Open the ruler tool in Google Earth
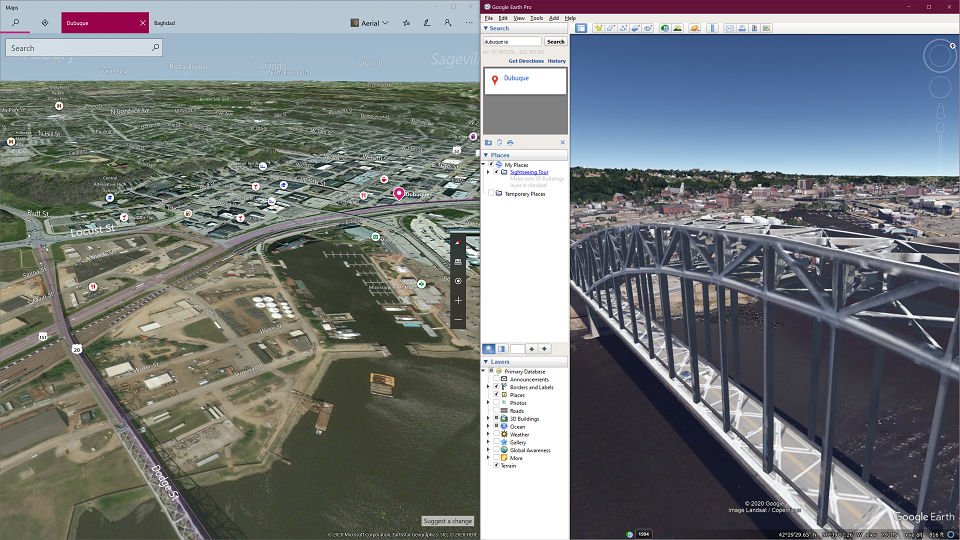960x540 pixels. click(712, 28)
